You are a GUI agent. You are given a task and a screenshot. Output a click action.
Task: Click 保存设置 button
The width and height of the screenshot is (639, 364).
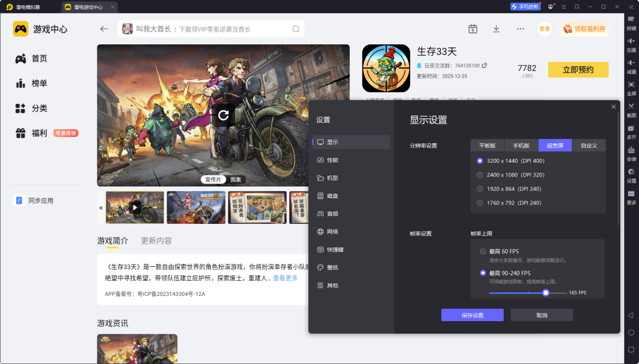(x=472, y=315)
